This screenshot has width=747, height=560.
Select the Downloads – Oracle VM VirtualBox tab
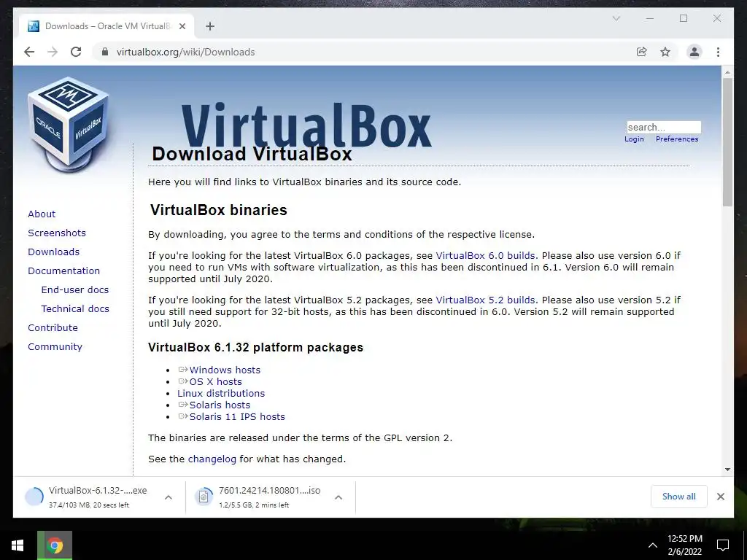[107, 26]
